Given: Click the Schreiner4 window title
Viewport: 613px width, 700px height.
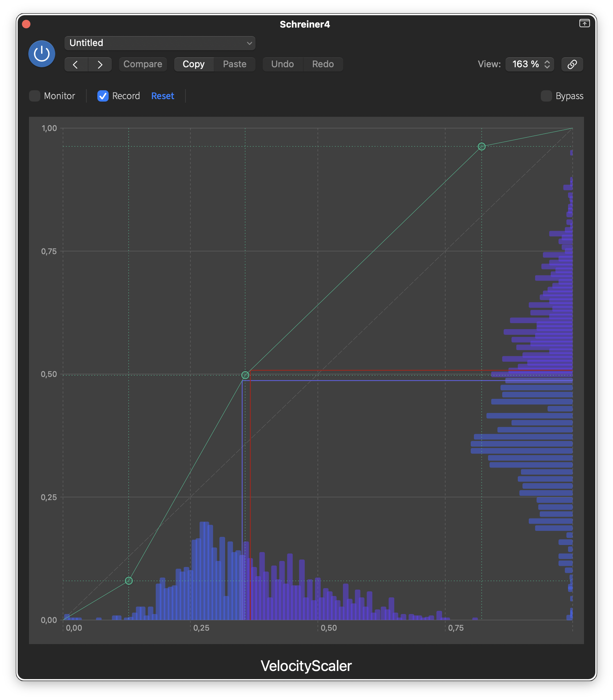Looking at the screenshot, I should 305,24.
